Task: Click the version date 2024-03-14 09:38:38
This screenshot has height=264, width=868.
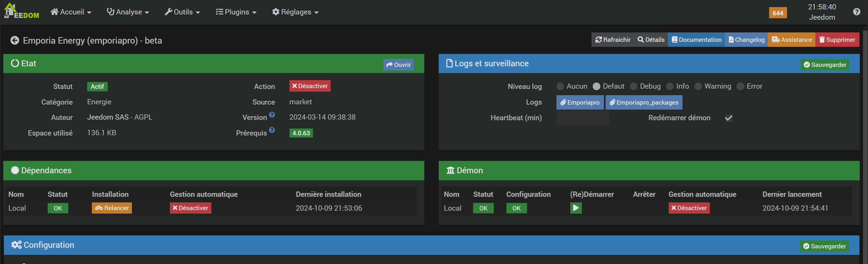Action: tap(322, 117)
